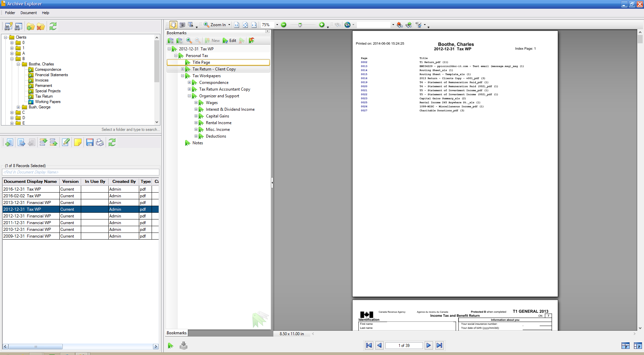Select the Bookmarks tab at the bottom

coord(176,333)
